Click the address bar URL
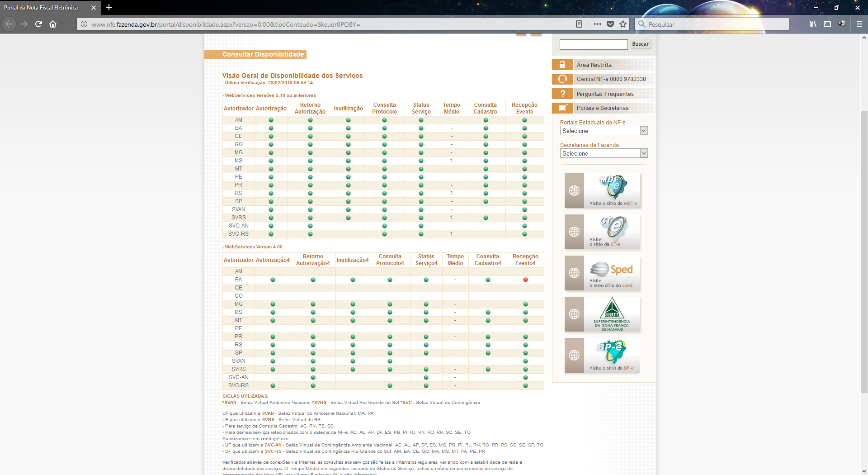Screen dimensions: 868x475 226,24
